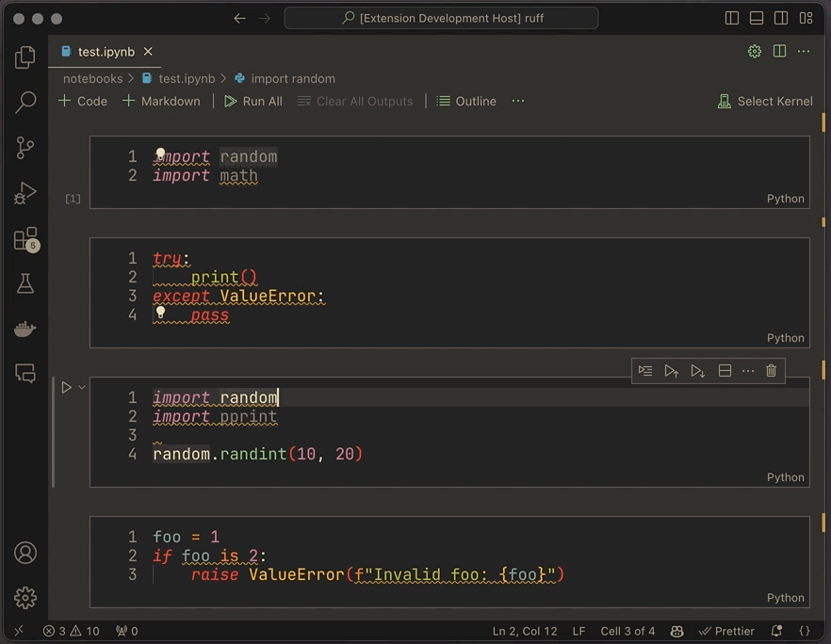Run All notebook cells
This screenshot has height=644, width=831.
click(253, 101)
